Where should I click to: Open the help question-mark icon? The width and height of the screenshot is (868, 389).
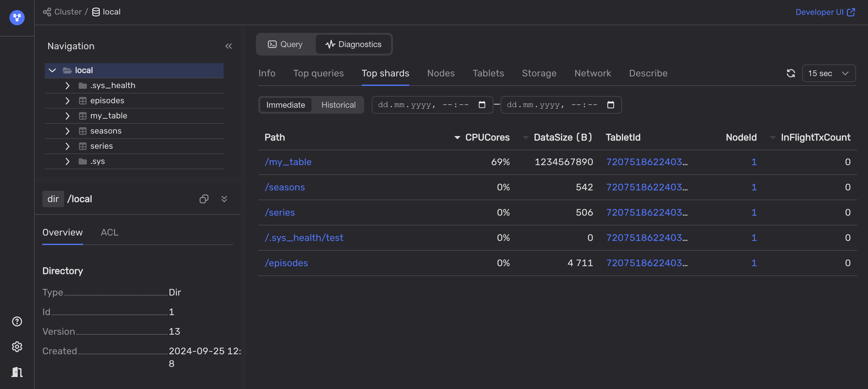point(17,321)
